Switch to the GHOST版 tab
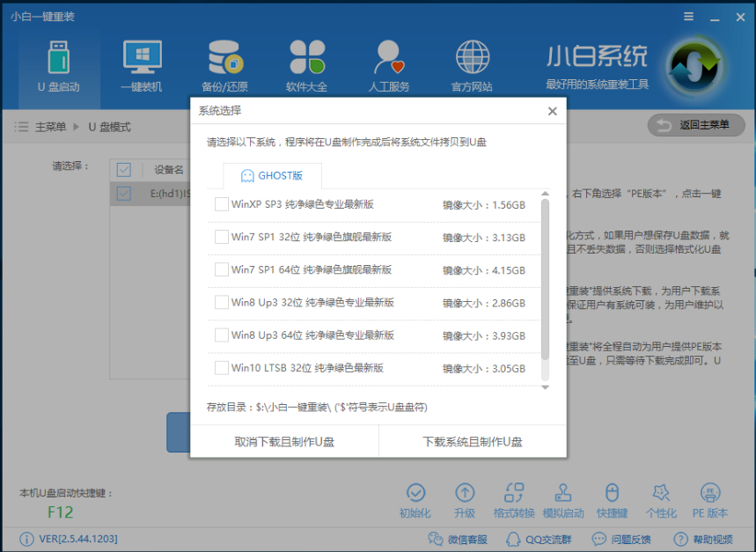This screenshot has height=552, width=756. [272, 175]
